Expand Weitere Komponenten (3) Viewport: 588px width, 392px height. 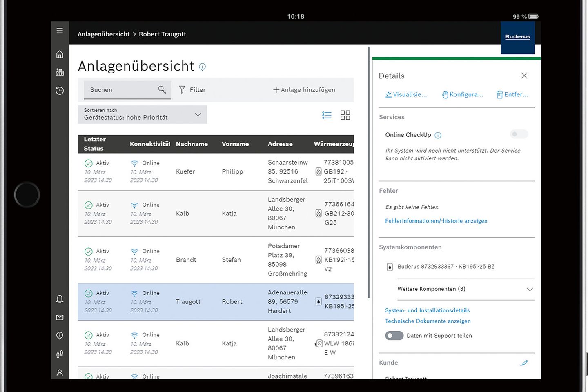465,289
